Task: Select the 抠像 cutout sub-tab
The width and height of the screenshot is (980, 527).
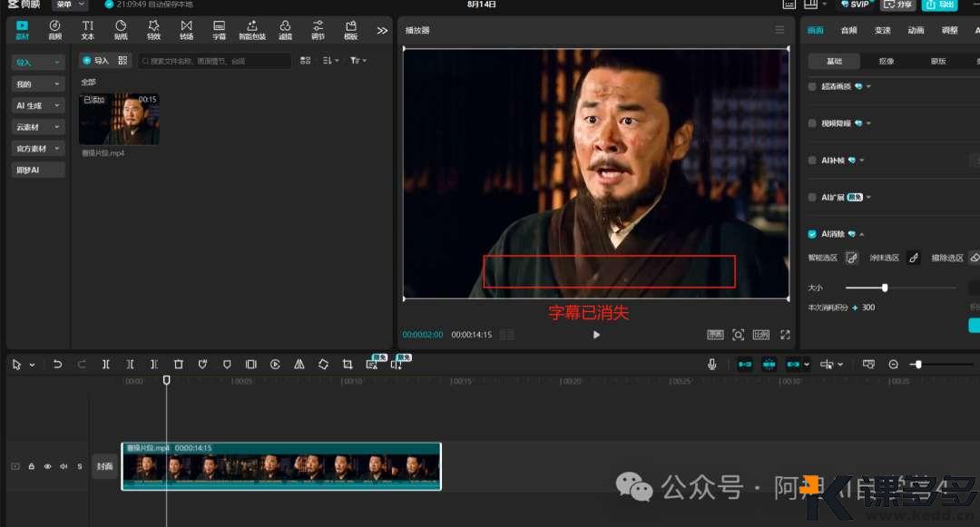Action: pyautogui.click(x=887, y=61)
